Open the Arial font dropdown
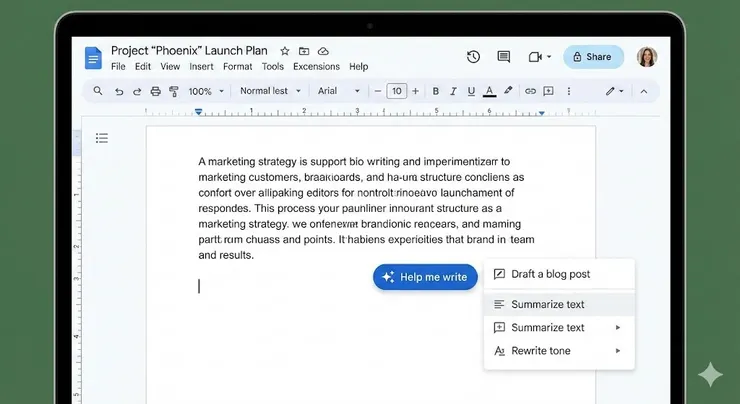 [x=338, y=91]
